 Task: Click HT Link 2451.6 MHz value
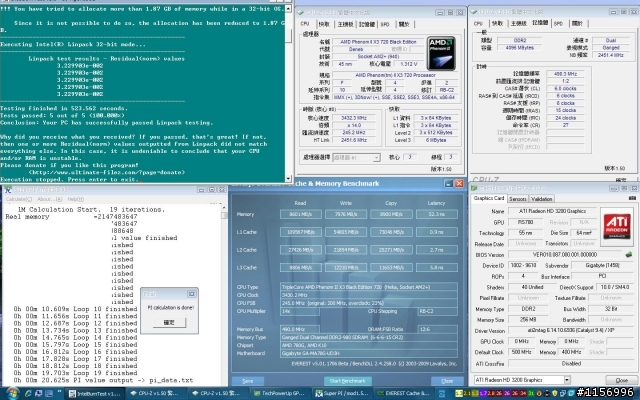[354, 140]
